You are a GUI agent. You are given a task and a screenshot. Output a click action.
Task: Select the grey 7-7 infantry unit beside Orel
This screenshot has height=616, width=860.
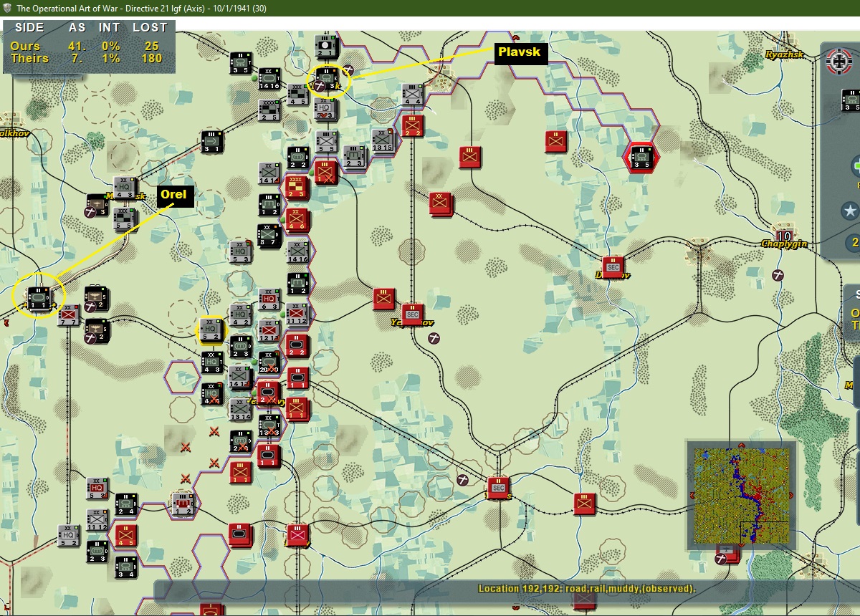coord(70,315)
